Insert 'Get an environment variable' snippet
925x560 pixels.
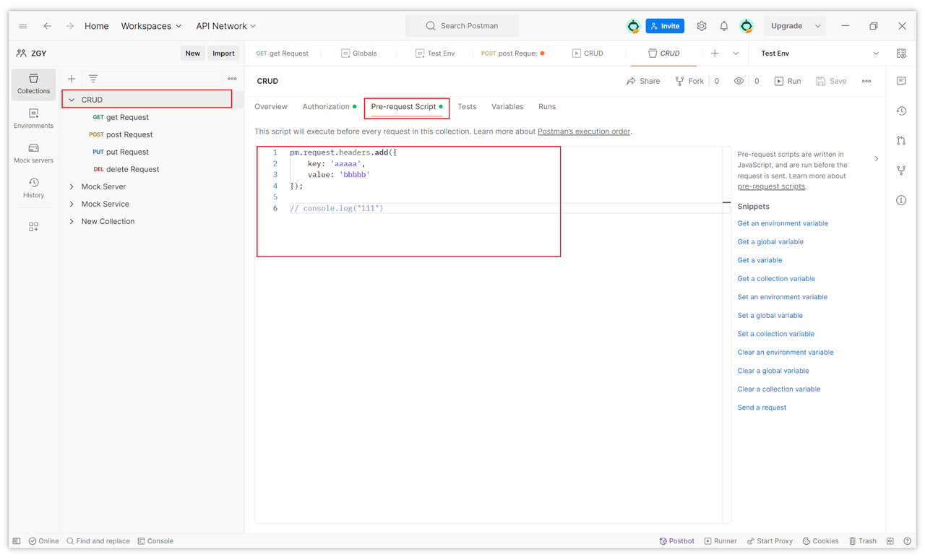click(x=783, y=223)
